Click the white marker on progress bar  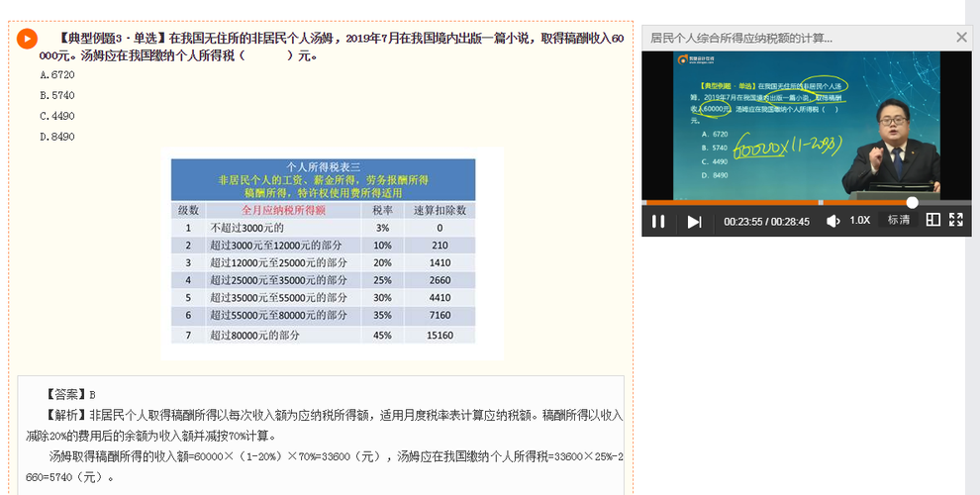tap(912, 202)
